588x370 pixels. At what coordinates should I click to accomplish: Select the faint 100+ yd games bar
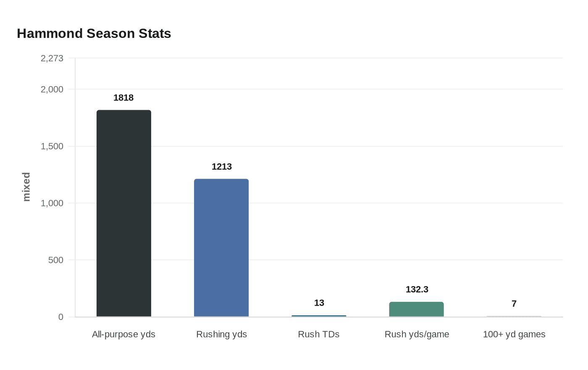click(514, 316)
